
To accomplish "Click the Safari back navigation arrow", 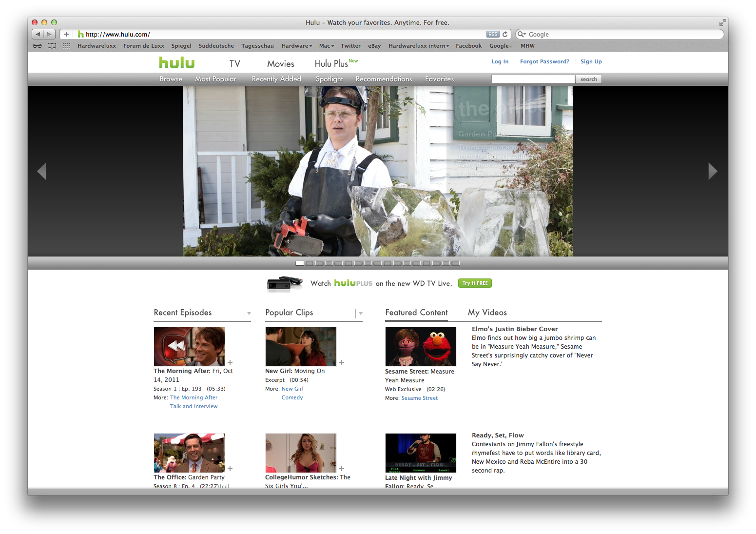I will pyautogui.click(x=38, y=34).
